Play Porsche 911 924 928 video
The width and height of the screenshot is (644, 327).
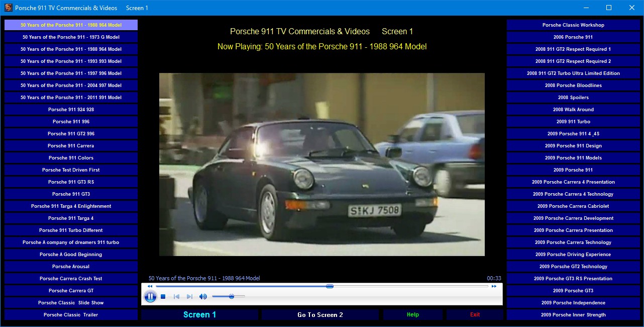(x=71, y=110)
